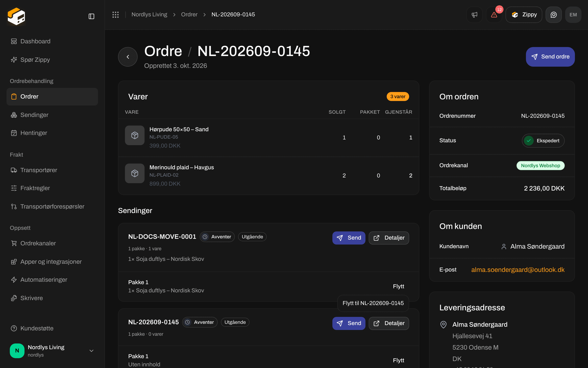Click Flytt on NL-DOCS-MOVE-0001 Pakke 1

399,286
